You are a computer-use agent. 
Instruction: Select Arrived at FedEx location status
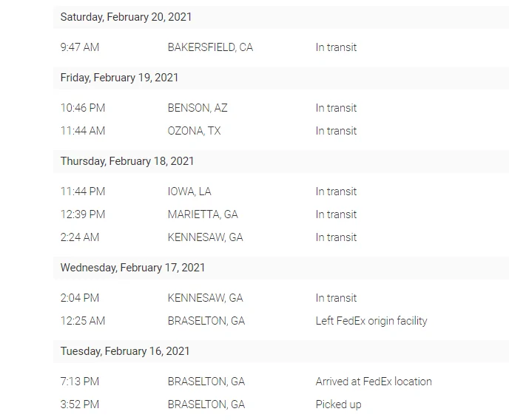(374, 382)
